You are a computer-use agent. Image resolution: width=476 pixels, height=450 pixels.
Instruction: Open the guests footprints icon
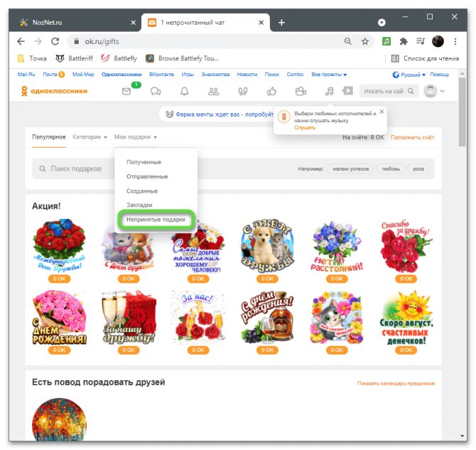[242, 91]
